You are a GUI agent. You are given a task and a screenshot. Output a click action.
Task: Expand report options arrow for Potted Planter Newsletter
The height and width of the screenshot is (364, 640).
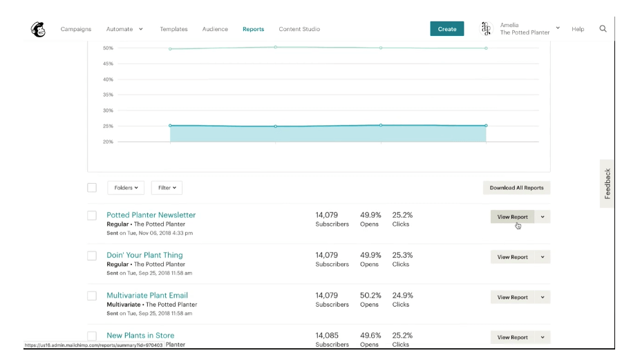tap(543, 217)
